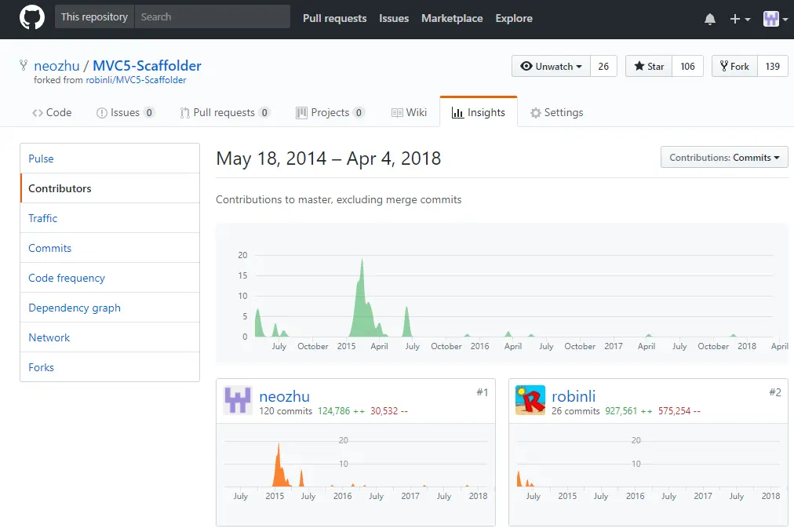Click the Issues tab count badge 0

pyautogui.click(x=149, y=112)
